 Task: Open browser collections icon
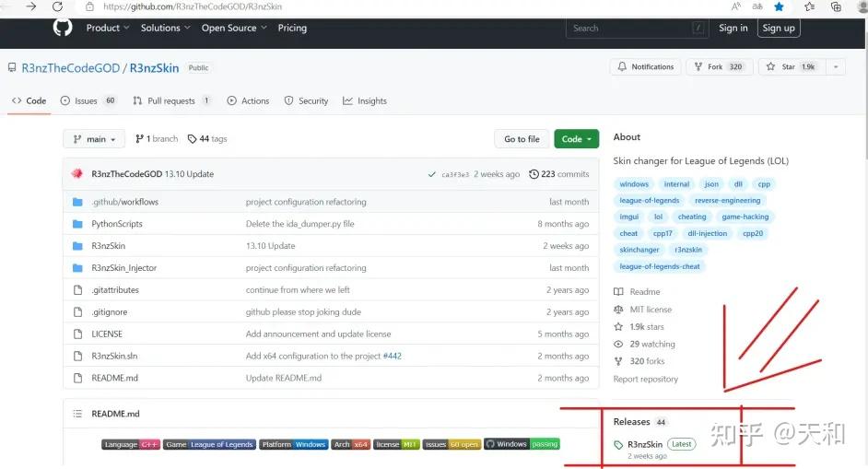[x=836, y=6]
